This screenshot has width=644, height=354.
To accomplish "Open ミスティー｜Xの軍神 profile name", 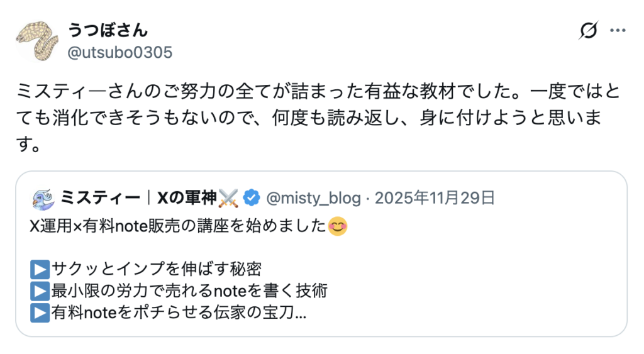I will 138,198.
